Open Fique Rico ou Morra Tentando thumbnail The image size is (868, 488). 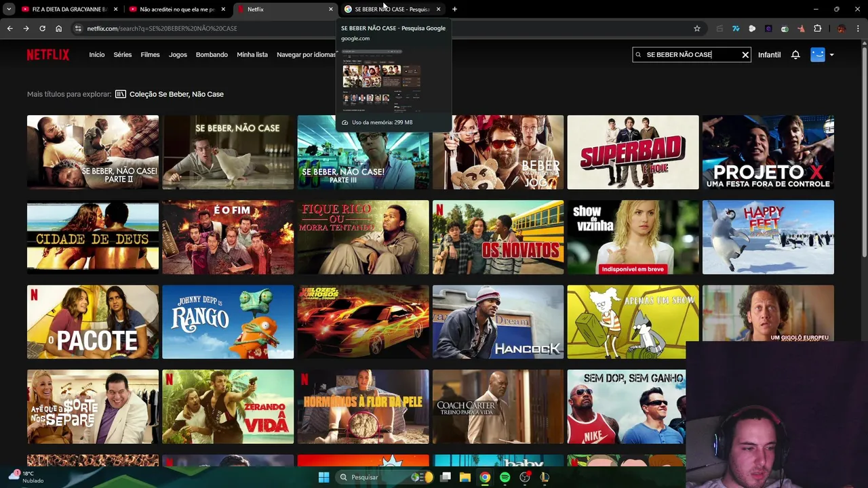363,237
